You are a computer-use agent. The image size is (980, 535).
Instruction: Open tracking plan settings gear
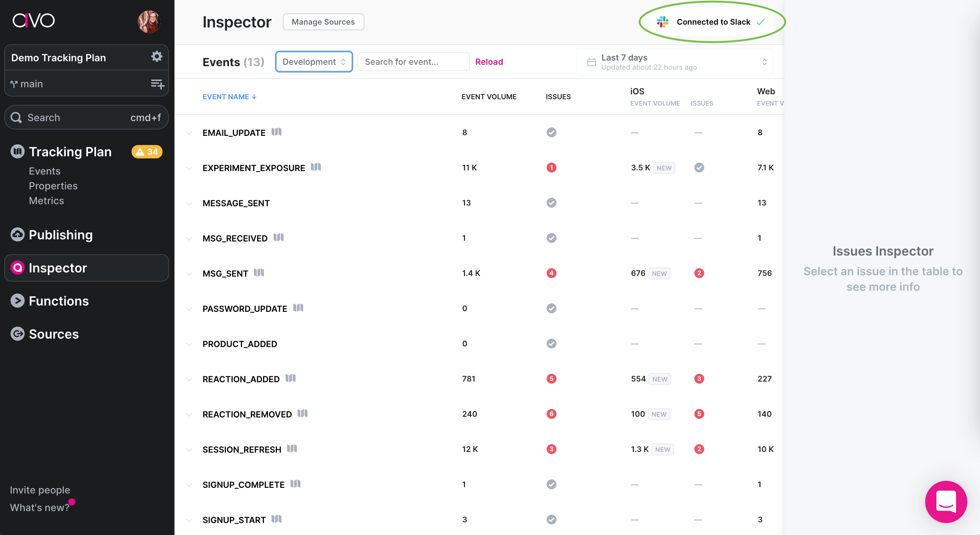click(157, 57)
